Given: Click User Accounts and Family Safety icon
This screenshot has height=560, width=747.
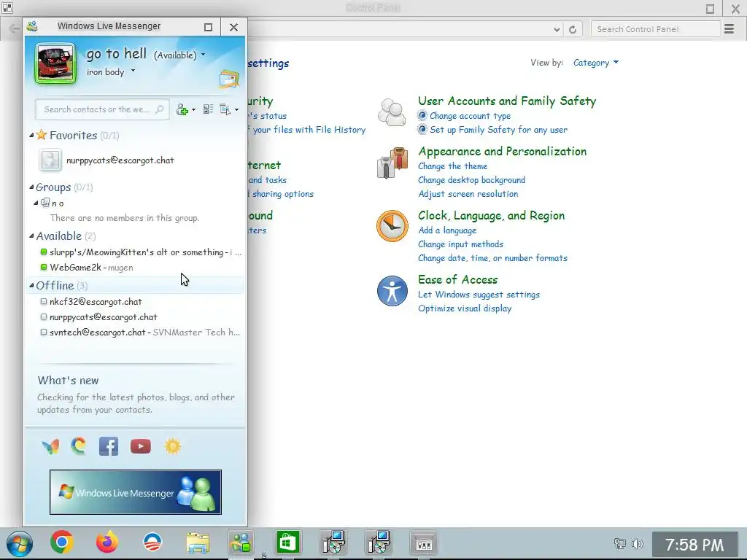Looking at the screenshot, I should (x=392, y=113).
